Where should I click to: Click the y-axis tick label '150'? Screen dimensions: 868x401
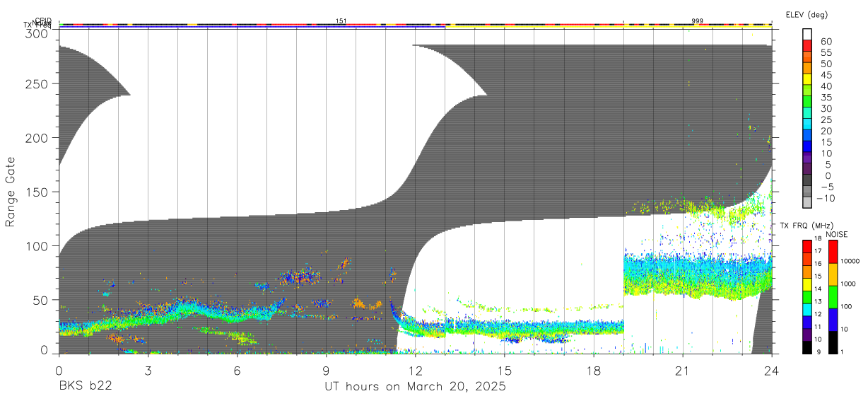[x=37, y=192]
